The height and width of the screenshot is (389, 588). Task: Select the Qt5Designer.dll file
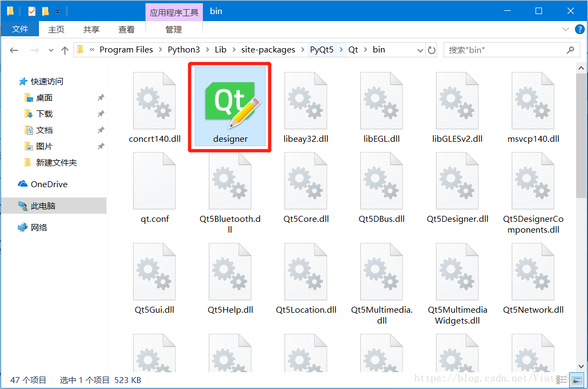point(457,188)
